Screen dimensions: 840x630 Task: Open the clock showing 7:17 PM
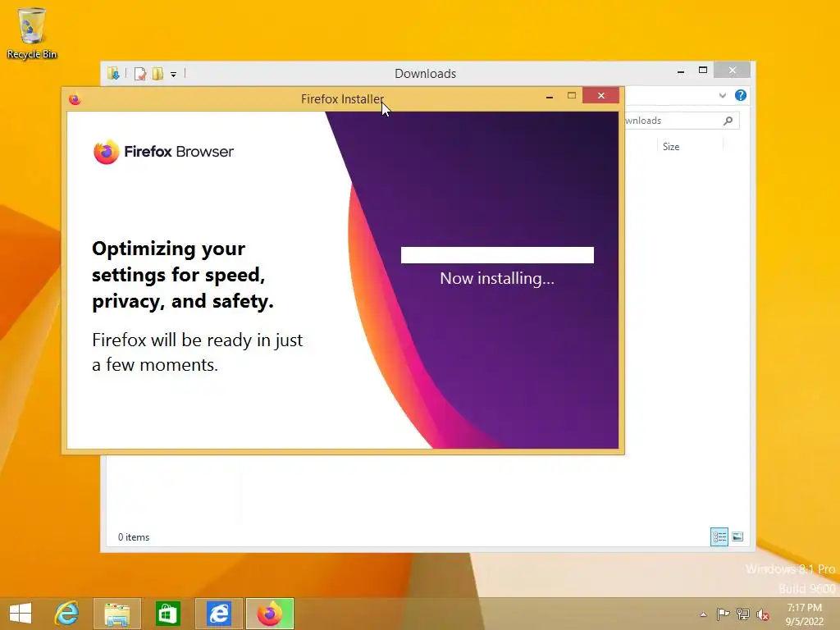coord(804,614)
